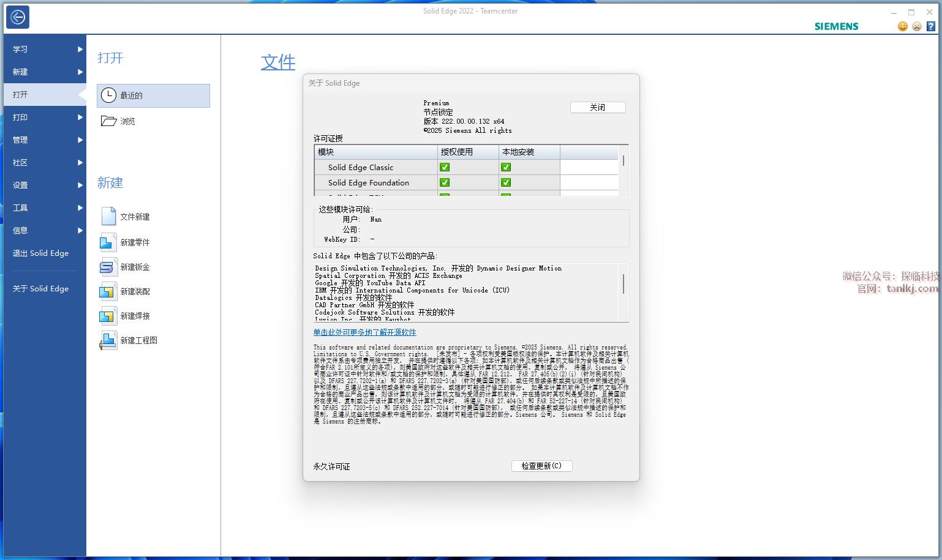Select the Solid Edge Classic row label
942x560 pixels.
tap(361, 167)
